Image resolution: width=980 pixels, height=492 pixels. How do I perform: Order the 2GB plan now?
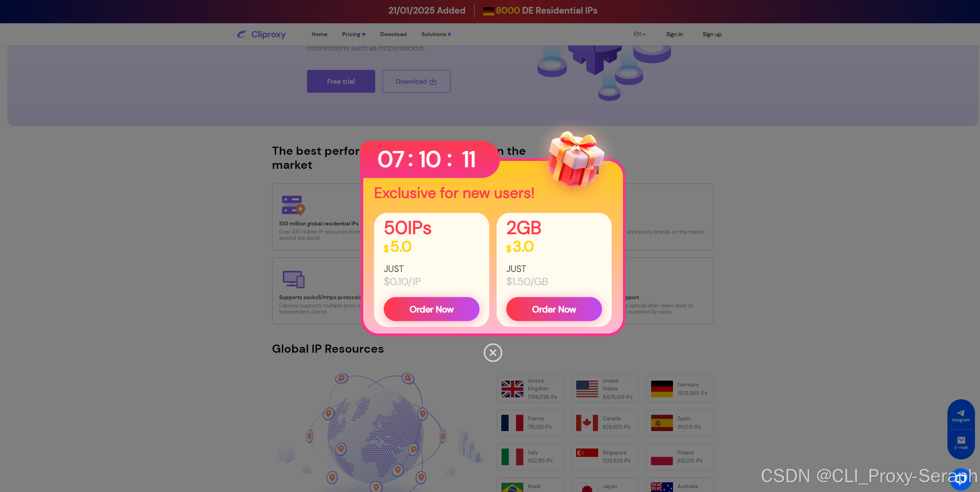[x=554, y=309]
